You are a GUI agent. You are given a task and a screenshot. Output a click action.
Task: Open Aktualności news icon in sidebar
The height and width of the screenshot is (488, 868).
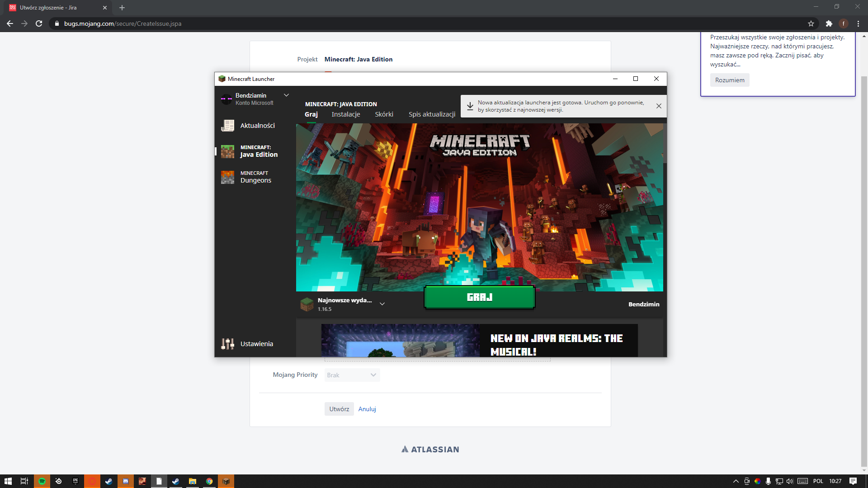tap(227, 126)
